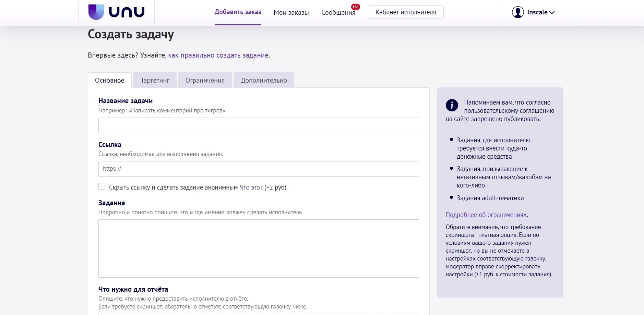Go to Мои заказы in navigation
644x315 pixels.
291,13
